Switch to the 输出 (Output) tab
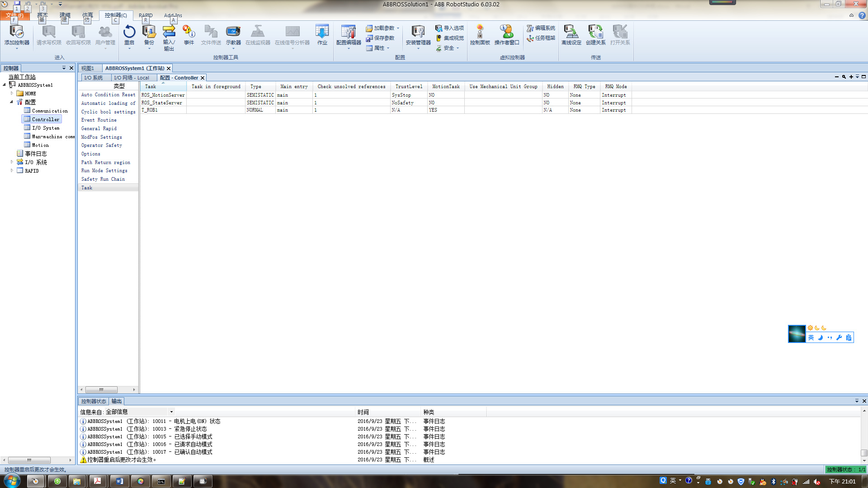 (117, 401)
